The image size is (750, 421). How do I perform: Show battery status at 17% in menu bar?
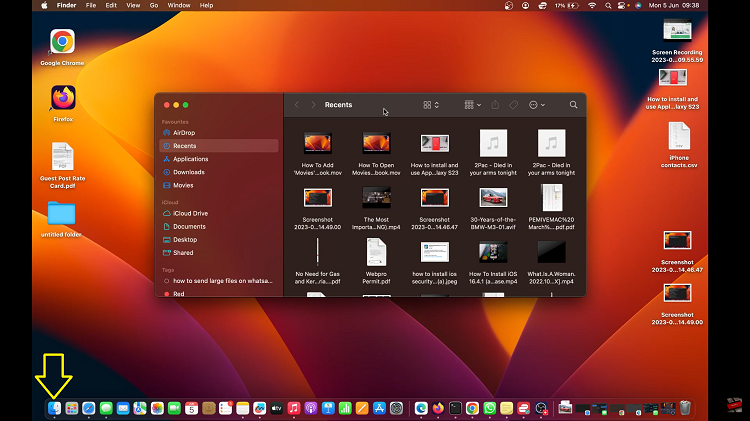567,5
